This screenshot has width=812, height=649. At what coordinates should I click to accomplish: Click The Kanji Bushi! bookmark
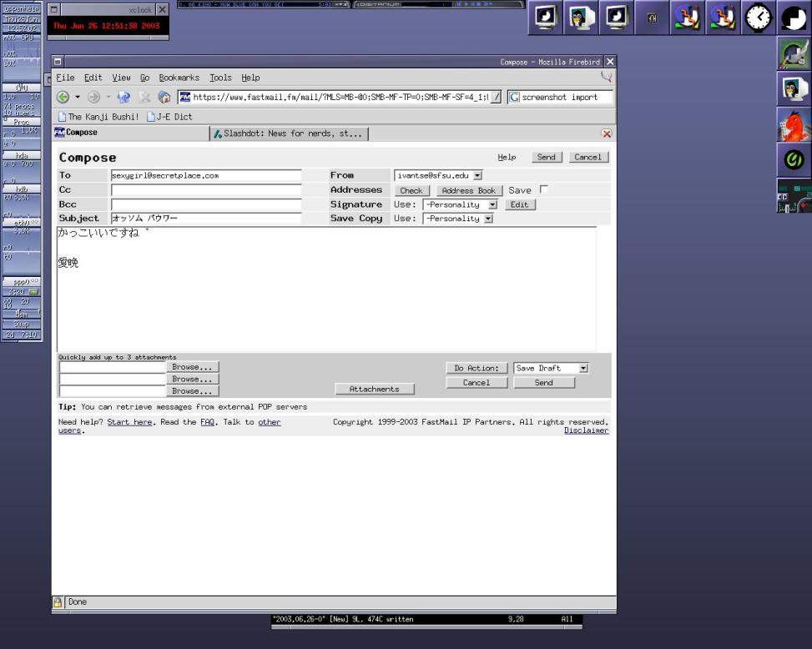pos(98,117)
